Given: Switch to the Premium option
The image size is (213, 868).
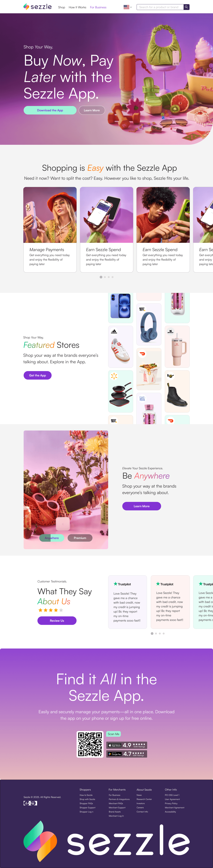Looking at the screenshot, I should coord(80,538).
